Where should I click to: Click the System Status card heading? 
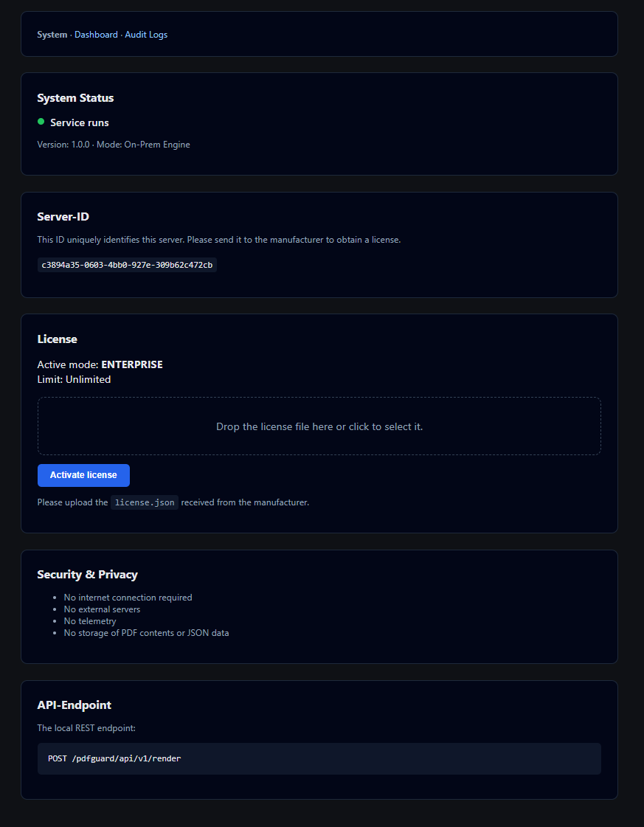point(75,97)
